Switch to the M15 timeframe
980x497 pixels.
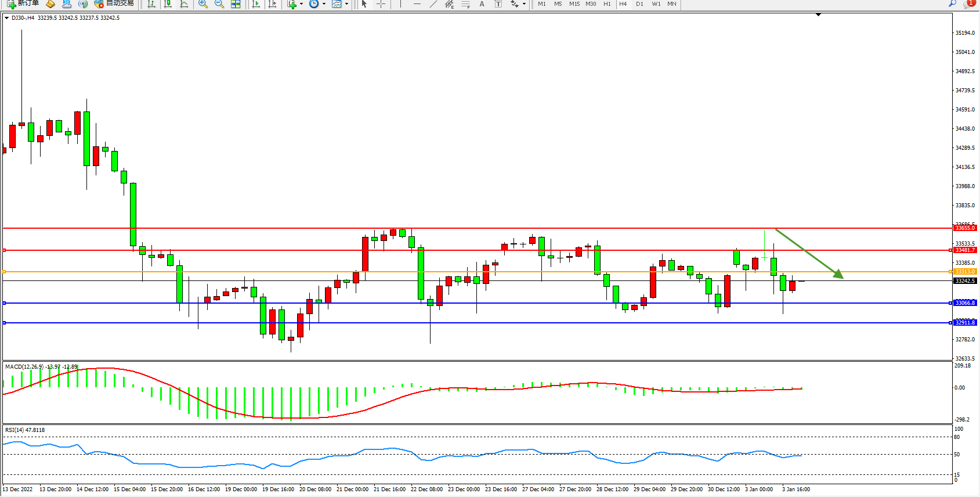[x=574, y=4]
